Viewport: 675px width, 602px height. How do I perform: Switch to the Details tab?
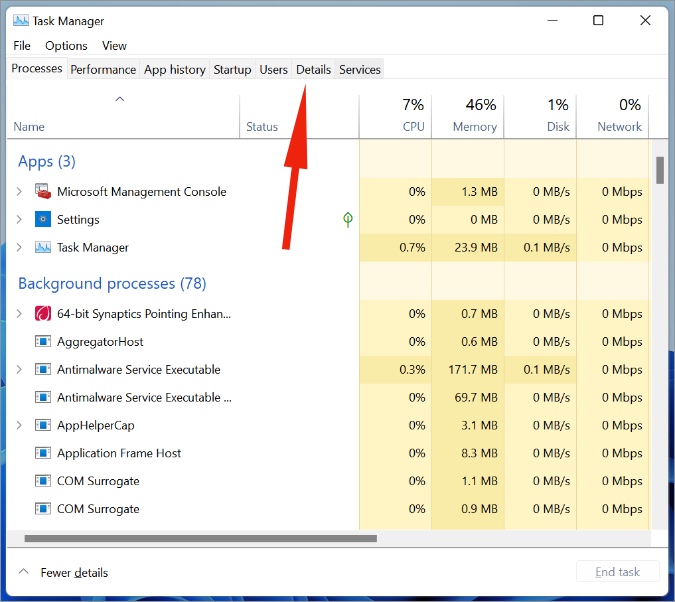point(313,69)
